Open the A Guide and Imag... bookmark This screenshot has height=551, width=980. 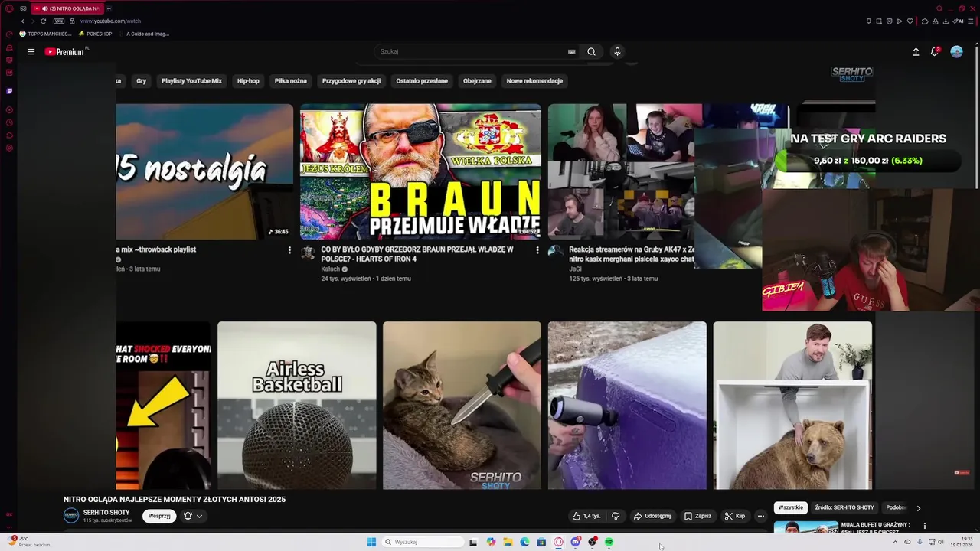[143, 34]
